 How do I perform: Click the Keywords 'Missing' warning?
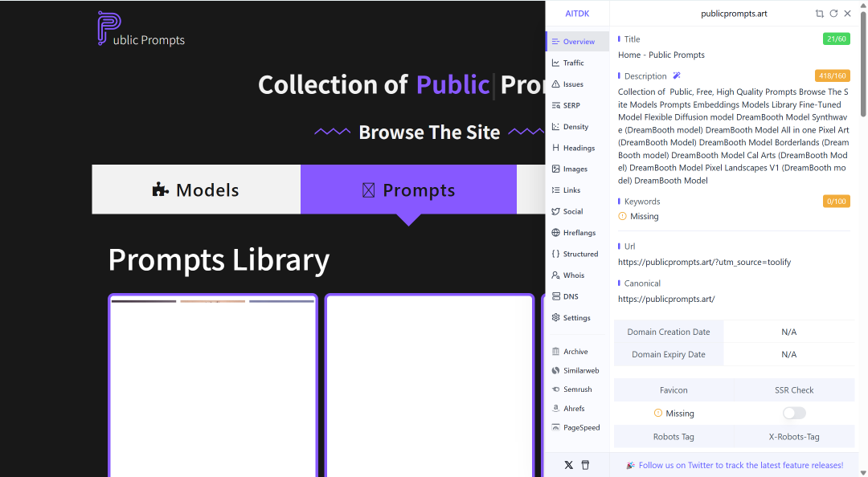pos(638,216)
